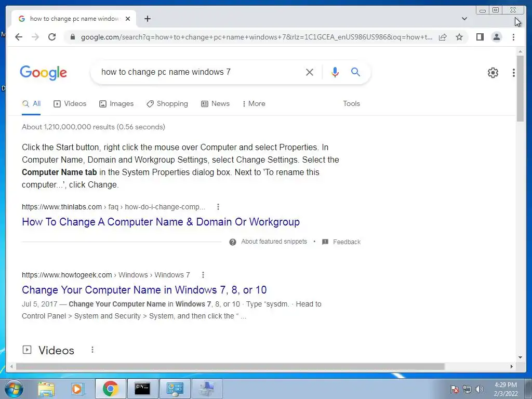Share this page from address bar
The image size is (532, 399).
pyautogui.click(x=443, y=37)
